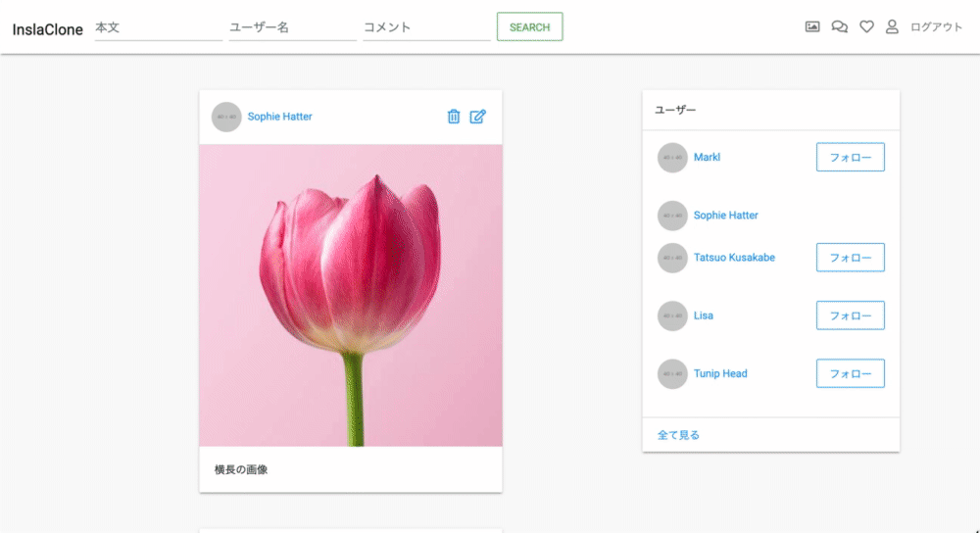Open the InslaClone home logo
This screenshot has height=533, width=980.
point(47,29)
